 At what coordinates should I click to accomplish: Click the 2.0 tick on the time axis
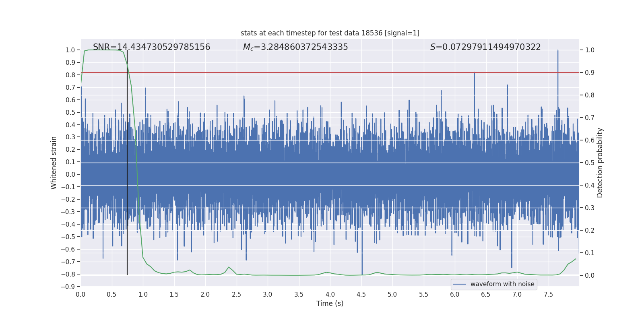205,294
